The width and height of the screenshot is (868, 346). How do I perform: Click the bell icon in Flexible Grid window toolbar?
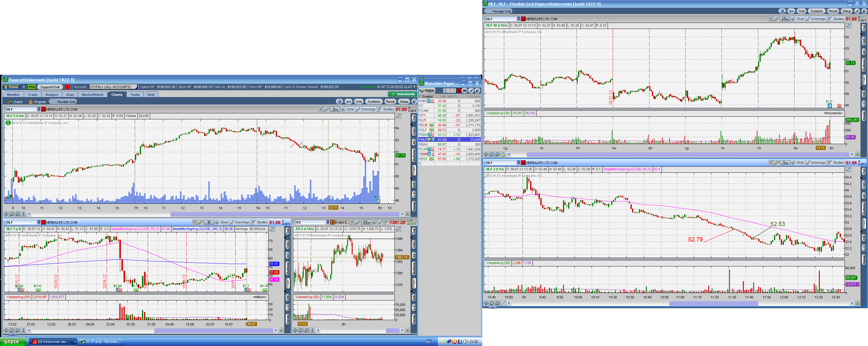point(782,11)
